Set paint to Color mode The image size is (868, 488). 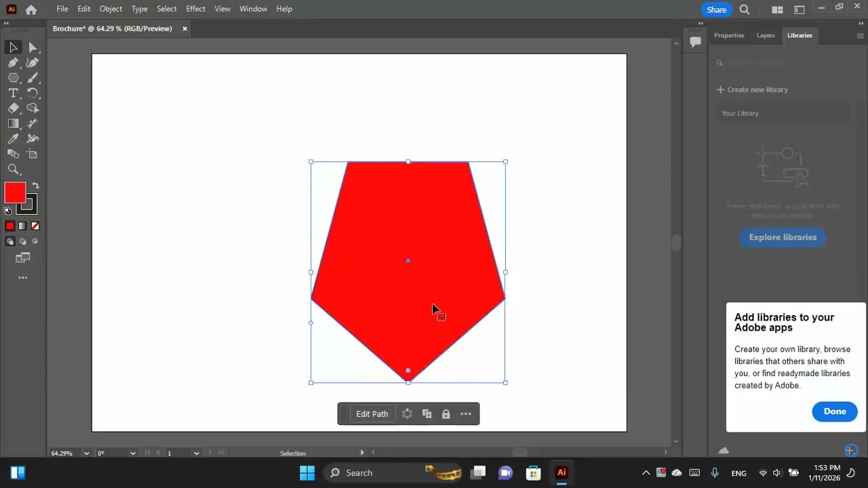tap(9, 226)
